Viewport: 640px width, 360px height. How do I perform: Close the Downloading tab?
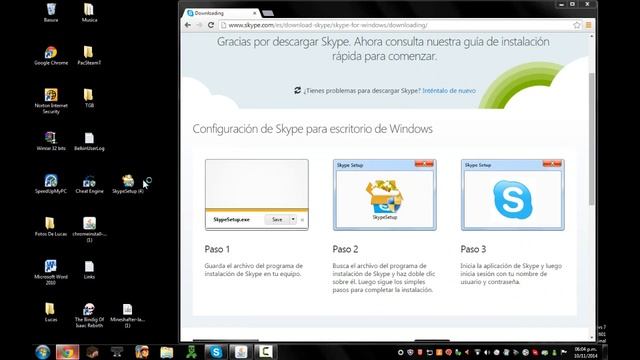point(254,13)
